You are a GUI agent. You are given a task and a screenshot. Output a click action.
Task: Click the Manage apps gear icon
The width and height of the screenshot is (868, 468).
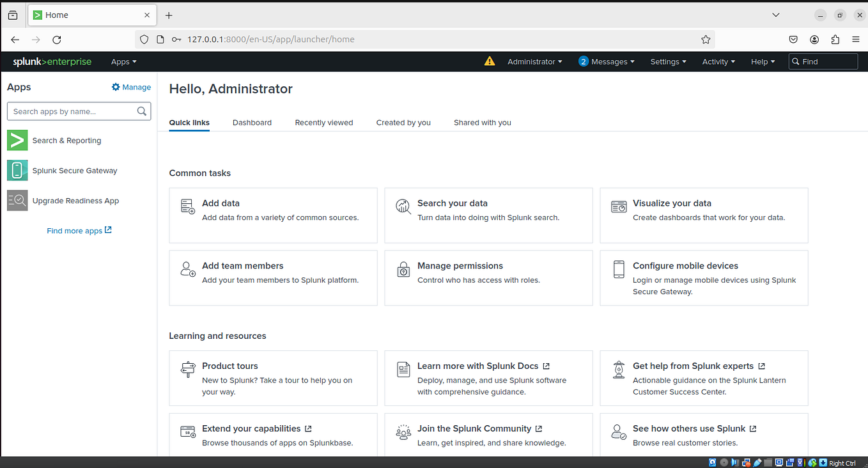[116, 87]
